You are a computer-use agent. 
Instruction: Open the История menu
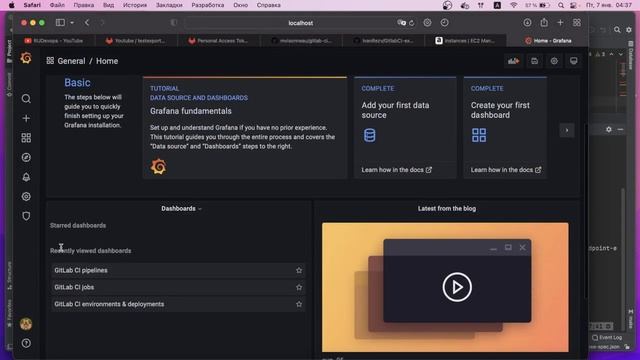(x=135, y=5)
